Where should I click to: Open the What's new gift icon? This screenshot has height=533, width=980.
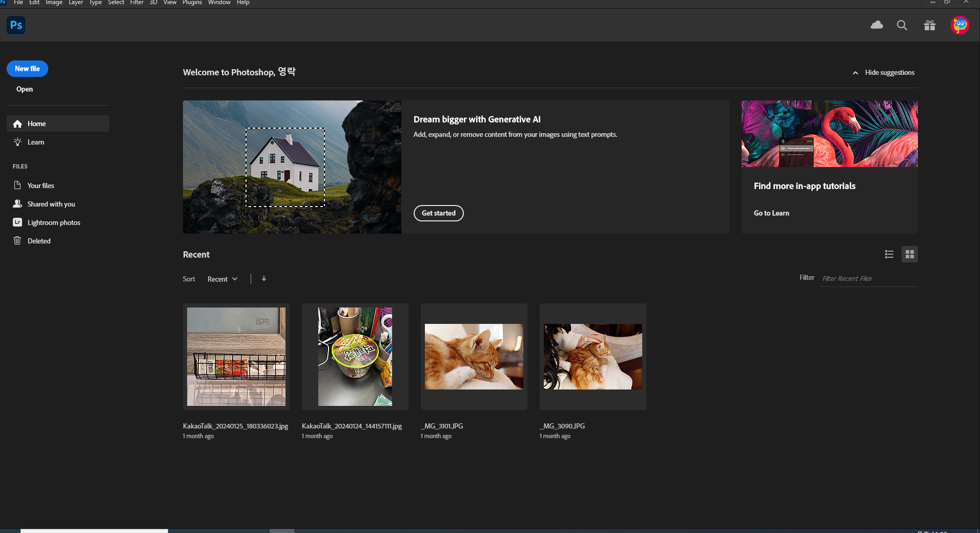(930, 25)
